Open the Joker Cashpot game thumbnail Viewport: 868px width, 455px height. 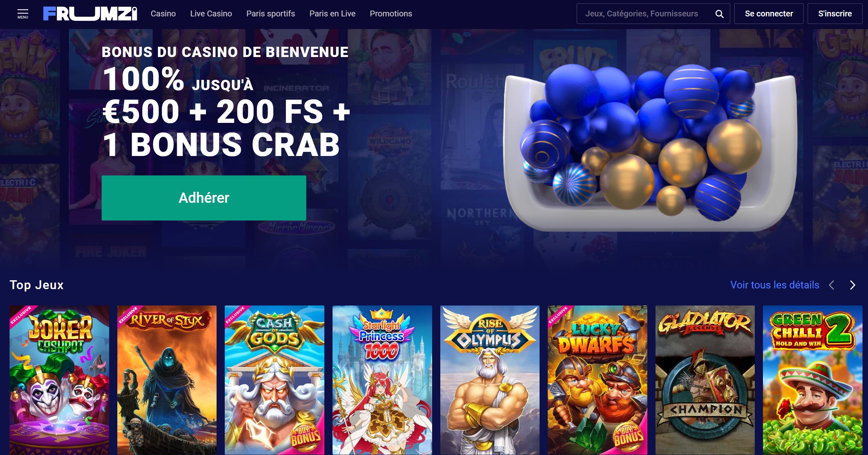pyautogui.click(x=59, y=380)
